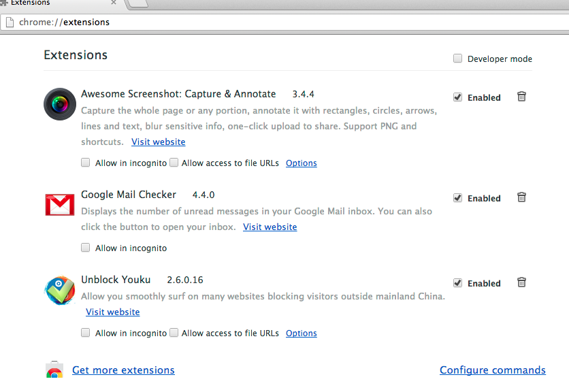Viewport: 569px width, 392px height.
Task: Uncheck Enabled for Google Mail Checker
Action: click(x=457, y=198)
